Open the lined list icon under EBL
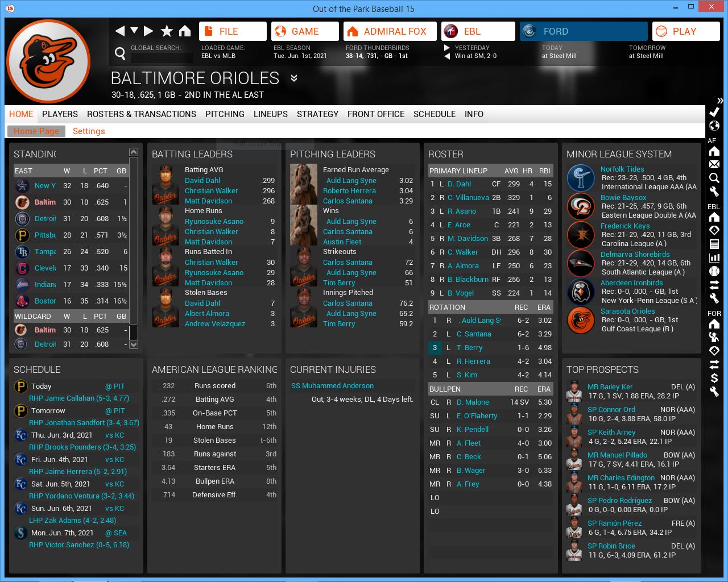Viewport: 728px width, 582px height. tap(714, 244)
